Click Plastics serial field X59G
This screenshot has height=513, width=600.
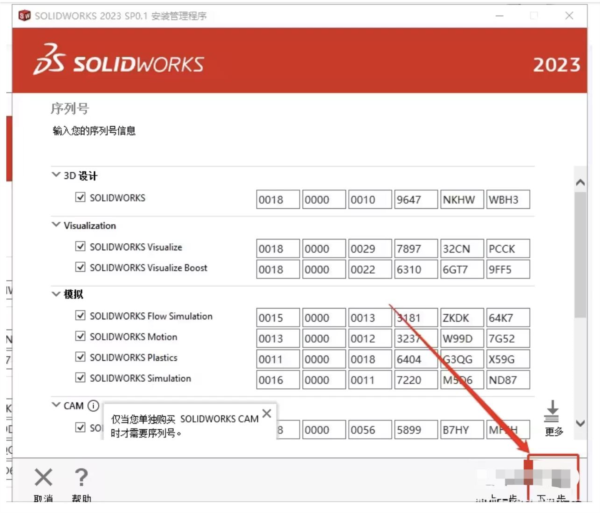click(508, 359)
